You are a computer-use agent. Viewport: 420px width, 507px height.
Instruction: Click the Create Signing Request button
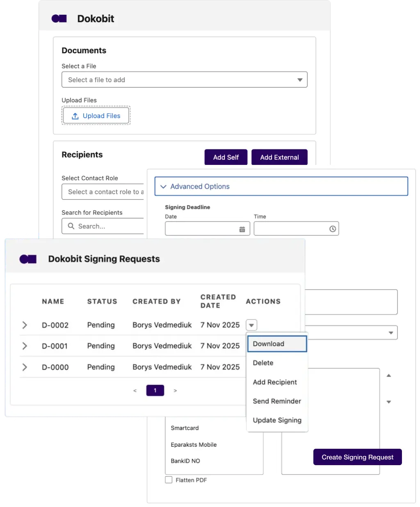coord(358,457)
